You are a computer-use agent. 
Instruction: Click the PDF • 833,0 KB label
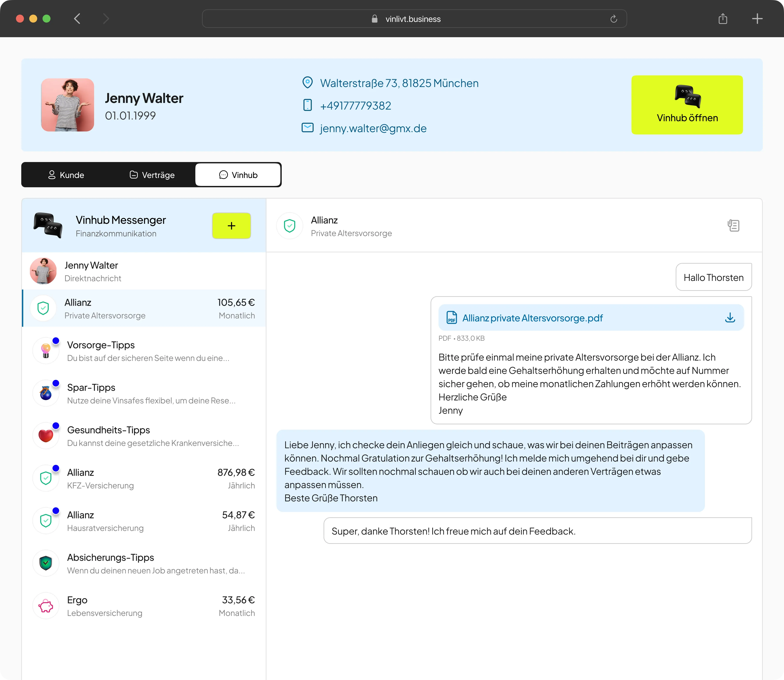pos(461,338)
